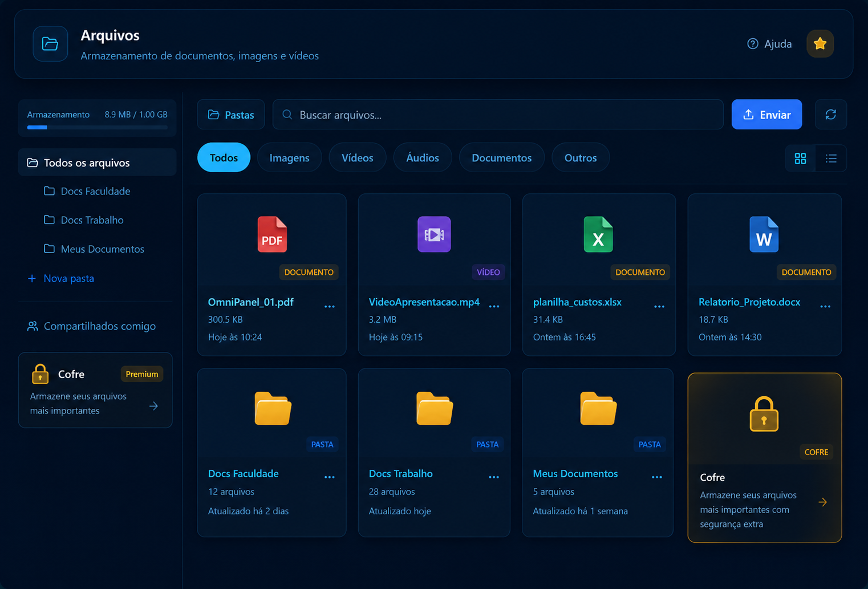Click the planilha_custos.xlsx file name
Image resolution: width=868 pixels, height=589 pixels.
(577, 302)
